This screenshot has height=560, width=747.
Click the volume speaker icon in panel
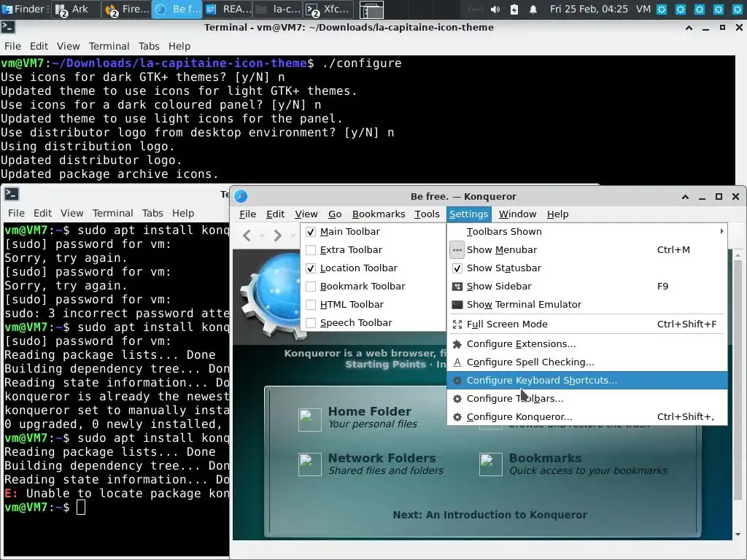495,9
